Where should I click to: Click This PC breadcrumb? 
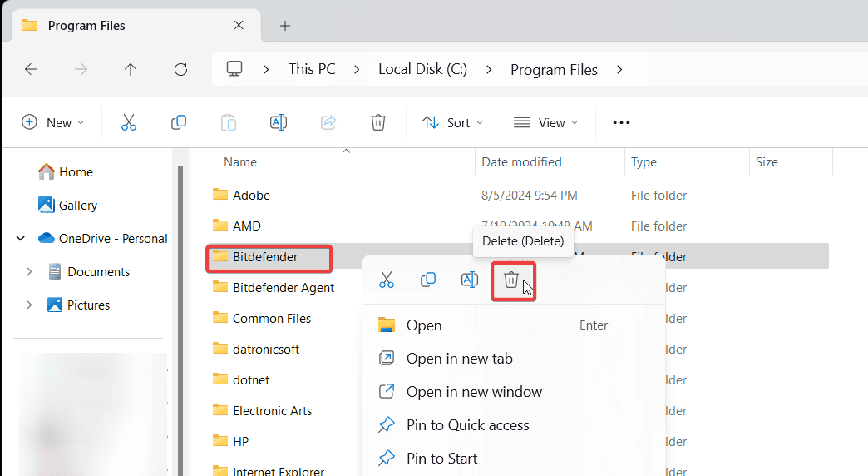click(312, 69)
